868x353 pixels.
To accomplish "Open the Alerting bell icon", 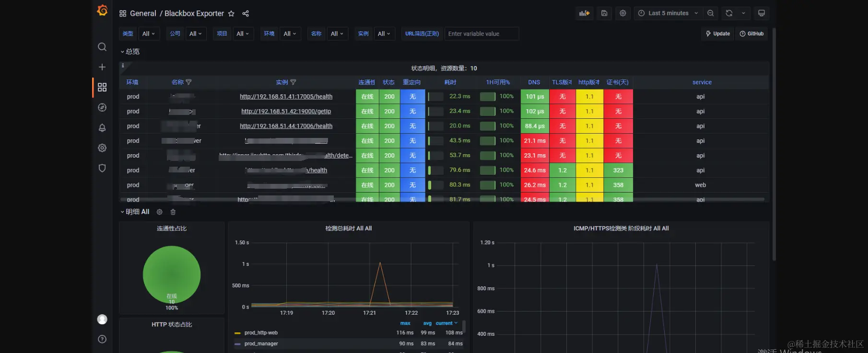I will tap(102, 128).
